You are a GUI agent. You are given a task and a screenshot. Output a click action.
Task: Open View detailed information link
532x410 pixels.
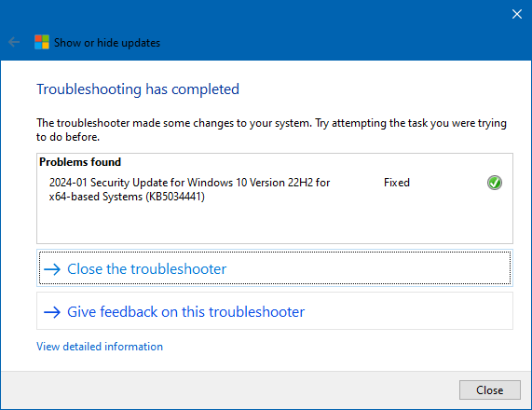tap(100, 347)
